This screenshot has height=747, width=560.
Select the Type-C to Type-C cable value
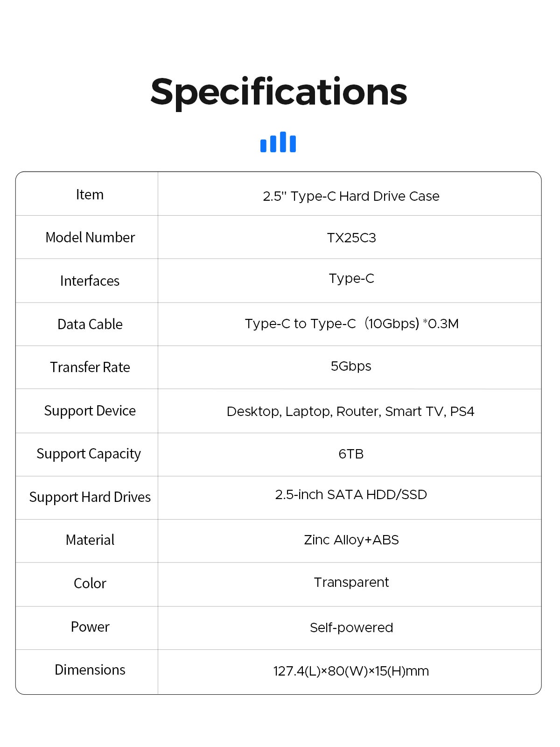click(351, 324)
